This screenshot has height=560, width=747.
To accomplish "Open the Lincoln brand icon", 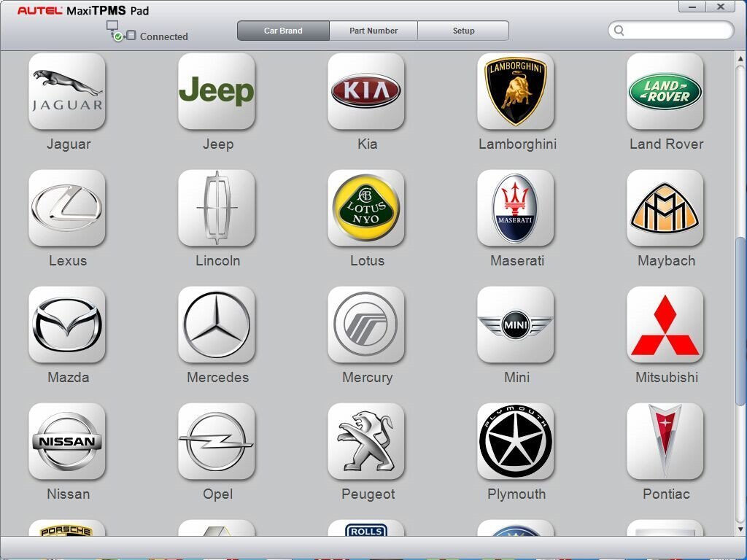I will 216,208.
